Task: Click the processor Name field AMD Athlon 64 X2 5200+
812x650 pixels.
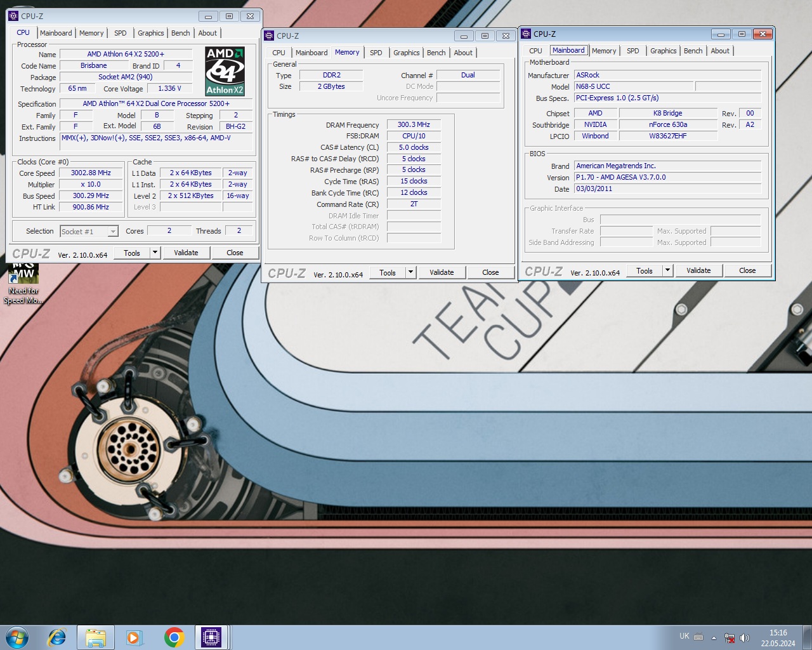Action: pyautogui.click(x=126, y=55)
